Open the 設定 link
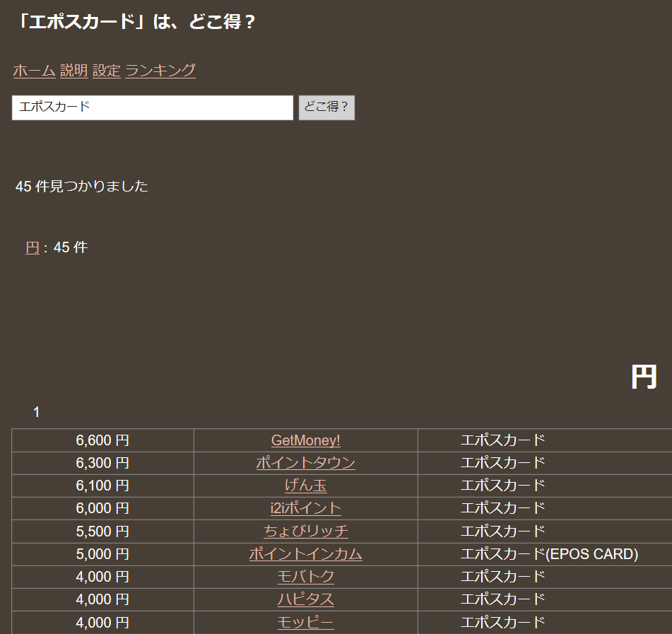The height and width of the screenshot is (634, 672). click(106, 70)
